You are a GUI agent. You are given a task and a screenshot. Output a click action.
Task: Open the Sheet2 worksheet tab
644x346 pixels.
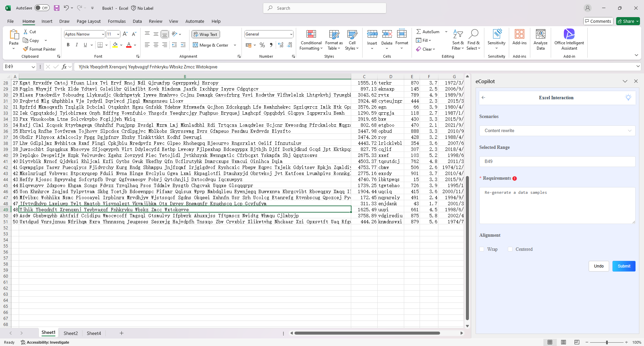tap(70, 333)
